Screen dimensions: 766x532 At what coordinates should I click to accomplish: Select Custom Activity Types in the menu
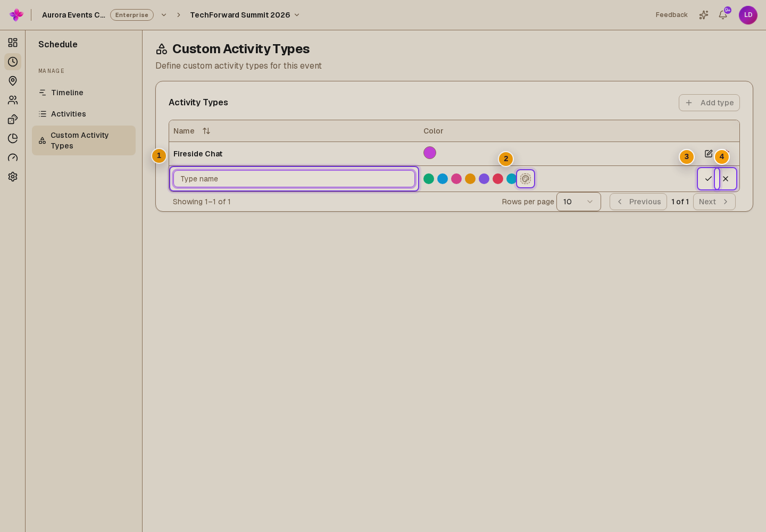(84, 140)
